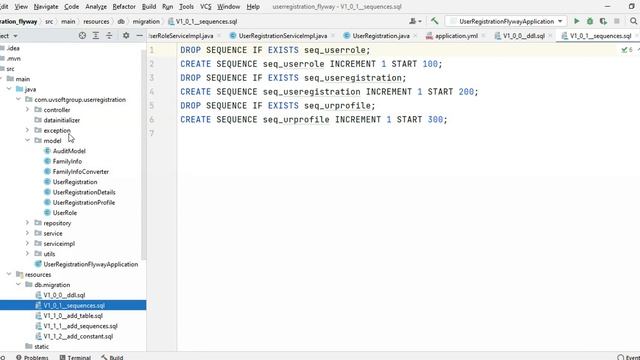
Task: Expand the repository package
Action: pyautogui.click(x=27, y=223)
